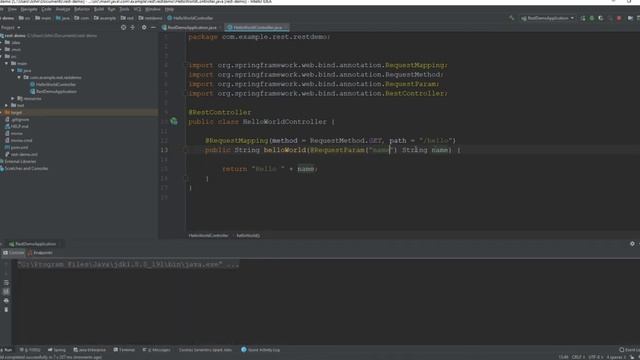Open the Run tool window button
This screenshot has width=640, height=360.
pyautogui.click(x=6, y=350)
